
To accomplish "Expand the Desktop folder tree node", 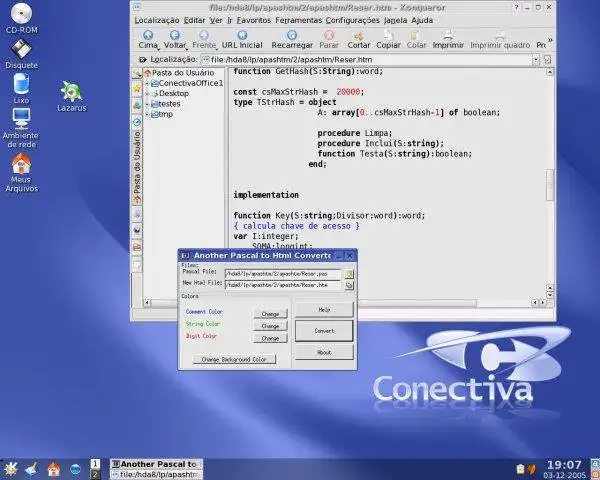I will 147,93.
